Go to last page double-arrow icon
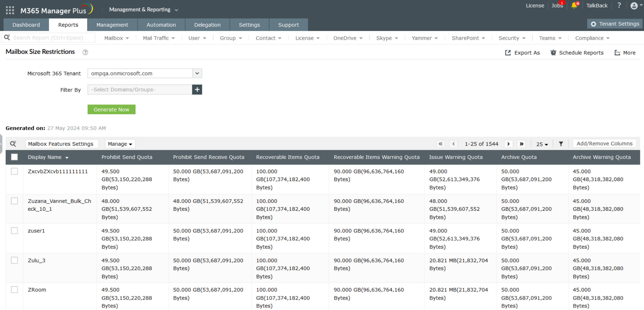 (521, 144)
